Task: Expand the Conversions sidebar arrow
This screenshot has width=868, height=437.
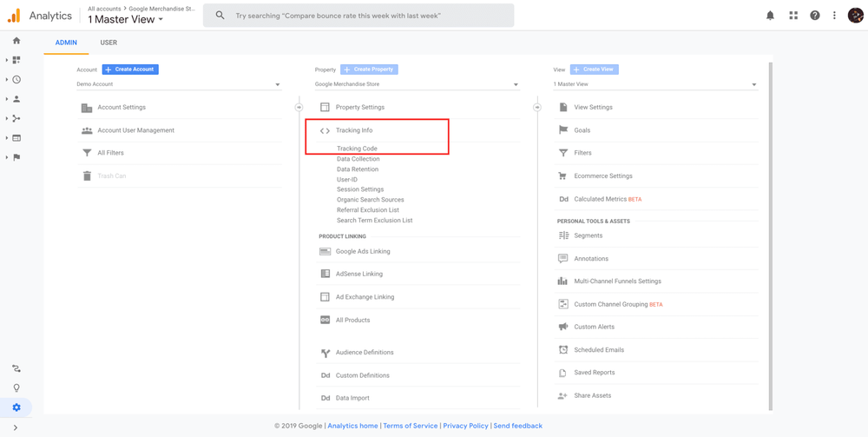Action: (7, 157)
